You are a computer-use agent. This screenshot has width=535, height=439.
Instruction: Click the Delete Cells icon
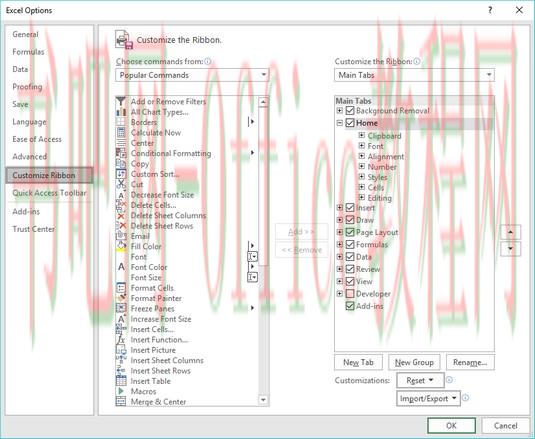(121, 205)
